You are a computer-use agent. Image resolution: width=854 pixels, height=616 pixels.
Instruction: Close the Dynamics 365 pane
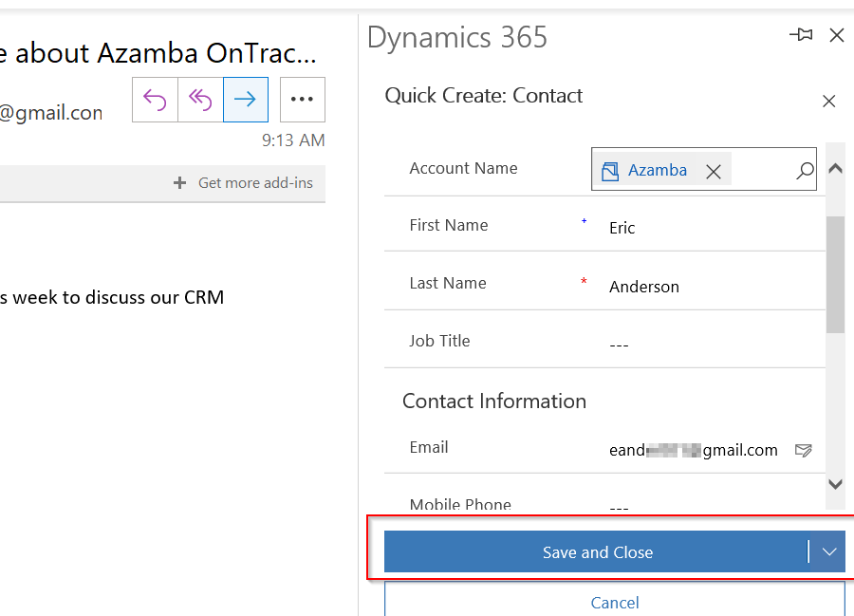pos(837,35)
